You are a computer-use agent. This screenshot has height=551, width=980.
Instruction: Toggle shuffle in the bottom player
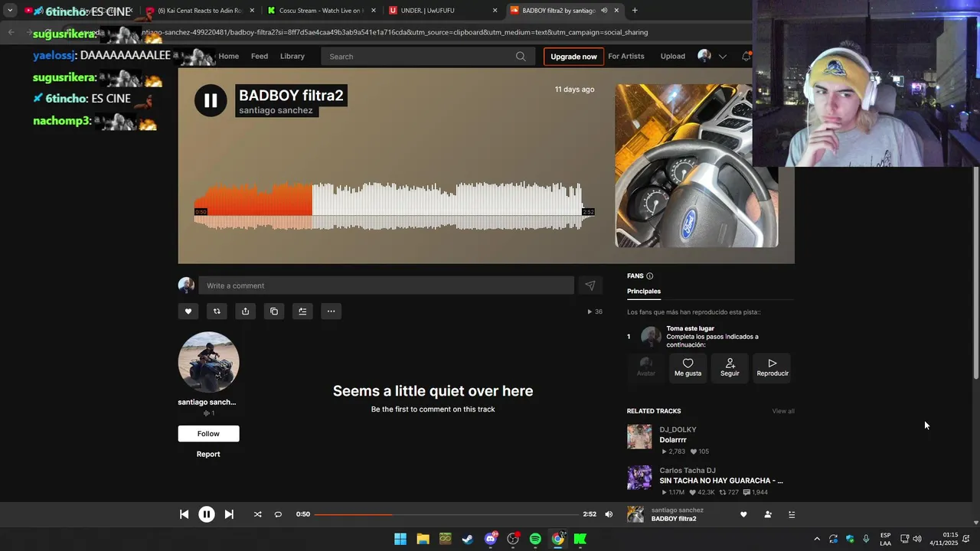pos(257,514)
